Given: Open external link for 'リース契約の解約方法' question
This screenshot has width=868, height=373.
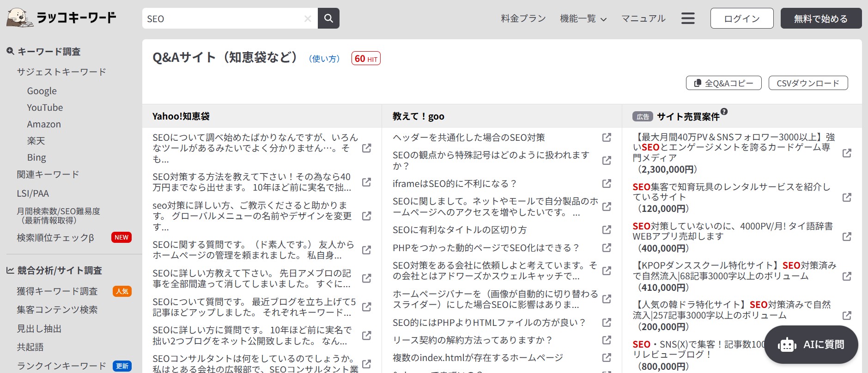Looking at the screenshot, I should click(x=607, y=340).
